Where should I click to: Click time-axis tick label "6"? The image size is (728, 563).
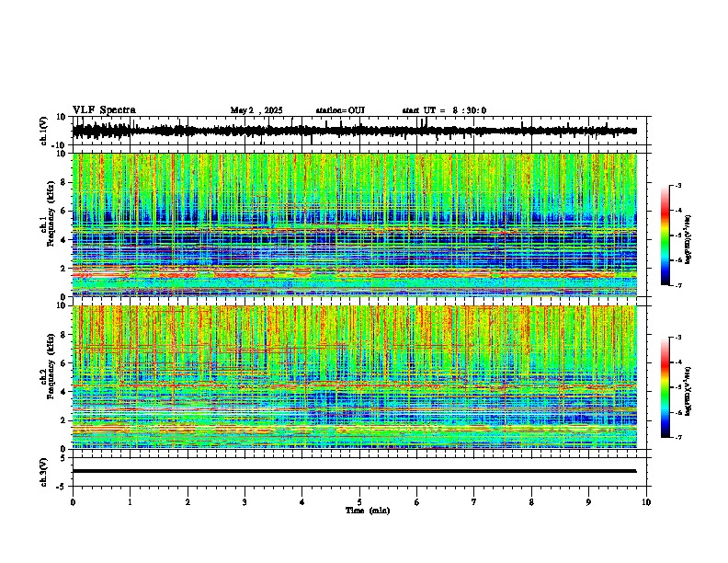click(x=417, y=502)
